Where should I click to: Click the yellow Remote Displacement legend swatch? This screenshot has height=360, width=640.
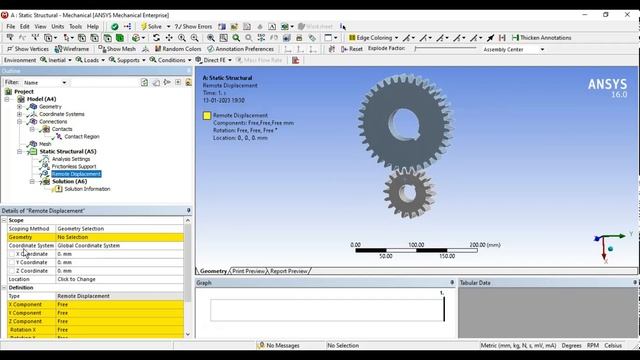coord(207,116)
